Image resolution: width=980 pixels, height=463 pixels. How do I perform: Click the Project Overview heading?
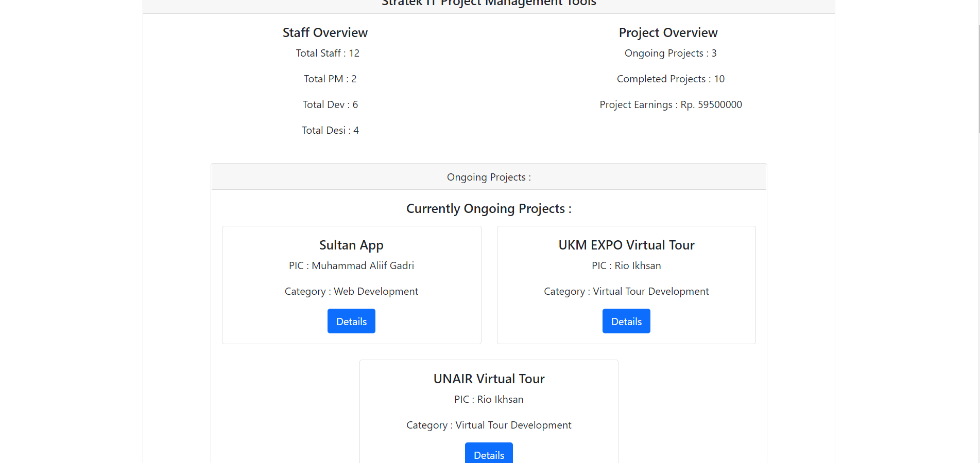pyautogui.click(x=668, y=32)
